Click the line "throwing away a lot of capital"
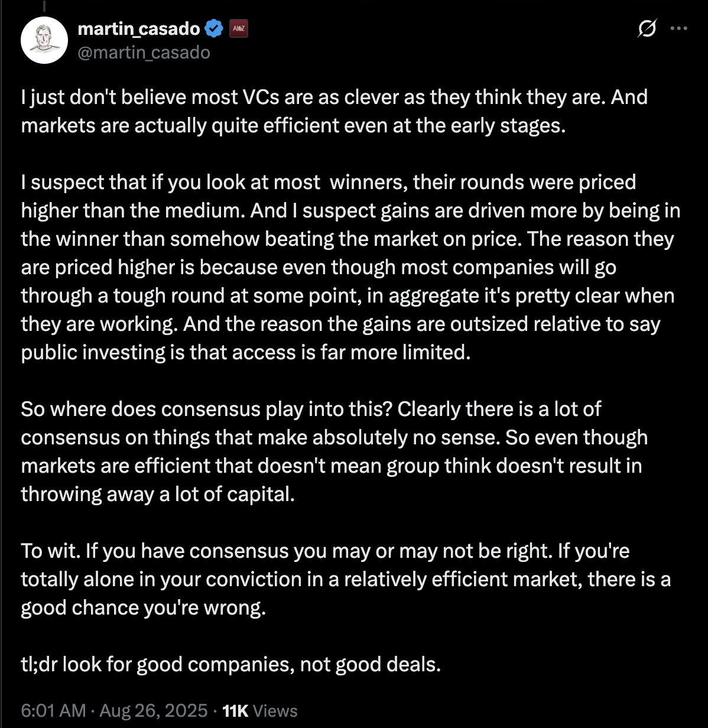 coord(157,494)
